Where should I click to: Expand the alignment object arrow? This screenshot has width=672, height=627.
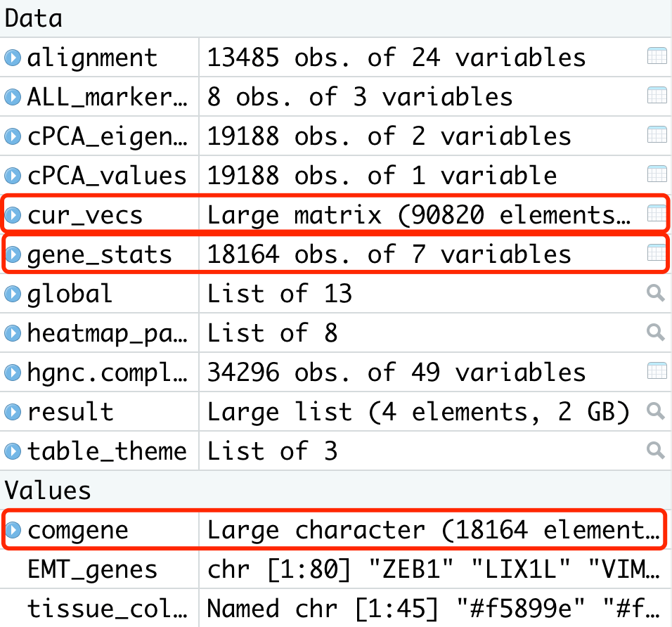[x=13, y=58]
